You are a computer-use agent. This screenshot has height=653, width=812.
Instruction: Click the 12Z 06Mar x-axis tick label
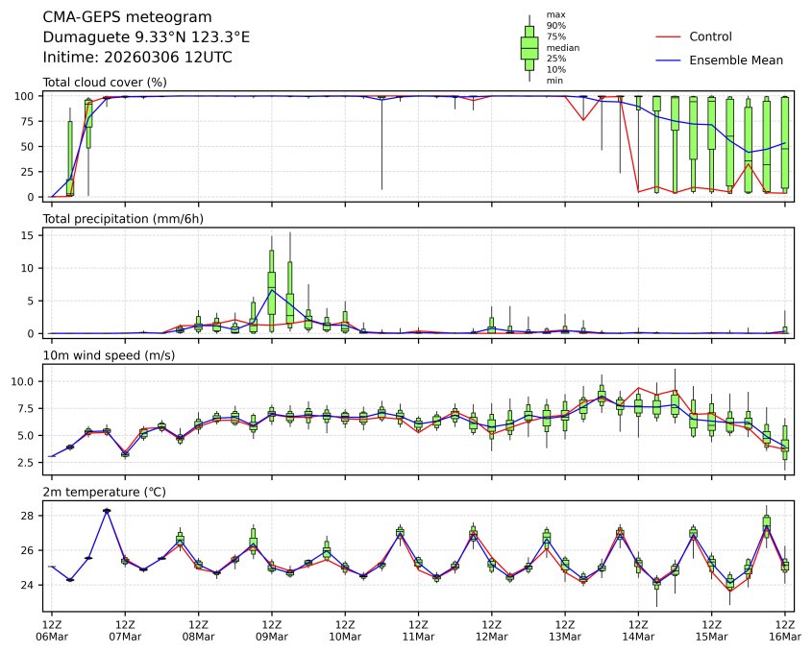[x=52, y=630]
